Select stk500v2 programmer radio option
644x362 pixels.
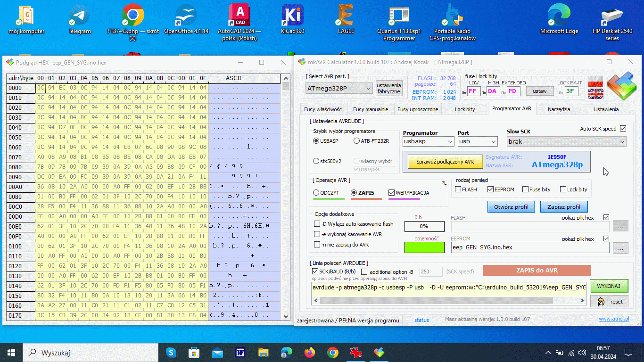click(x=316, y=161)
